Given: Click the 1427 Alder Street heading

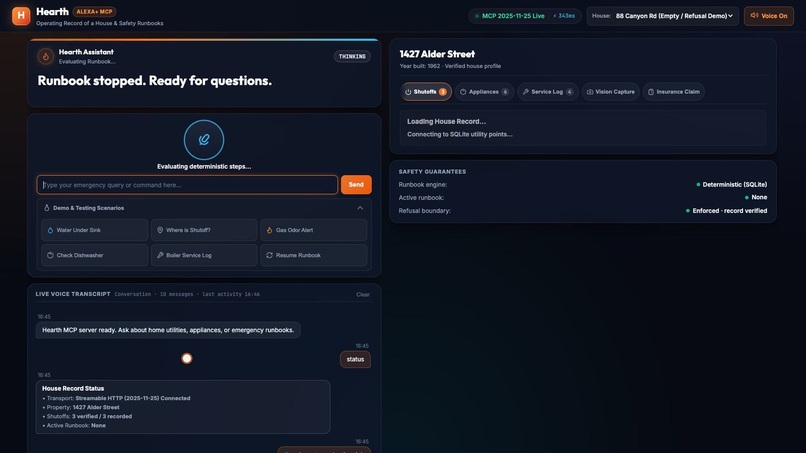Looking at the screenshot, I should [437, 54].
